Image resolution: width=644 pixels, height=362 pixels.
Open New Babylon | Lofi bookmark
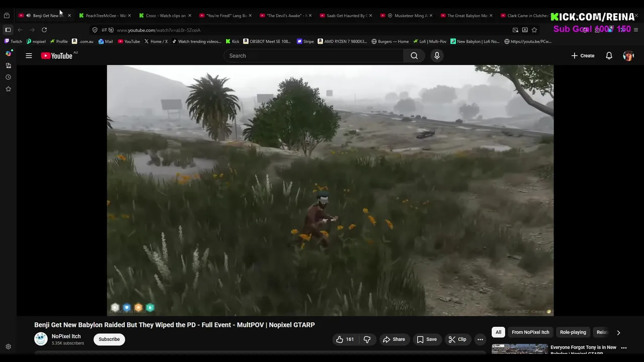[475, 42]
